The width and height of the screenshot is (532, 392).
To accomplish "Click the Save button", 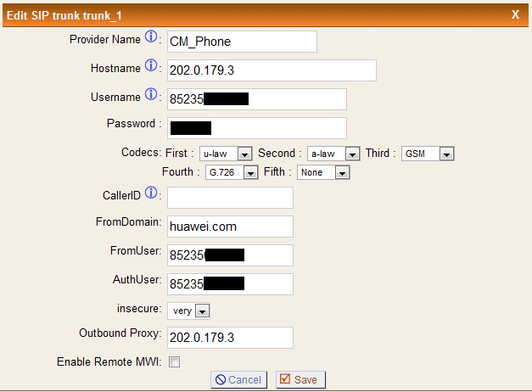I will click(300, 379).
